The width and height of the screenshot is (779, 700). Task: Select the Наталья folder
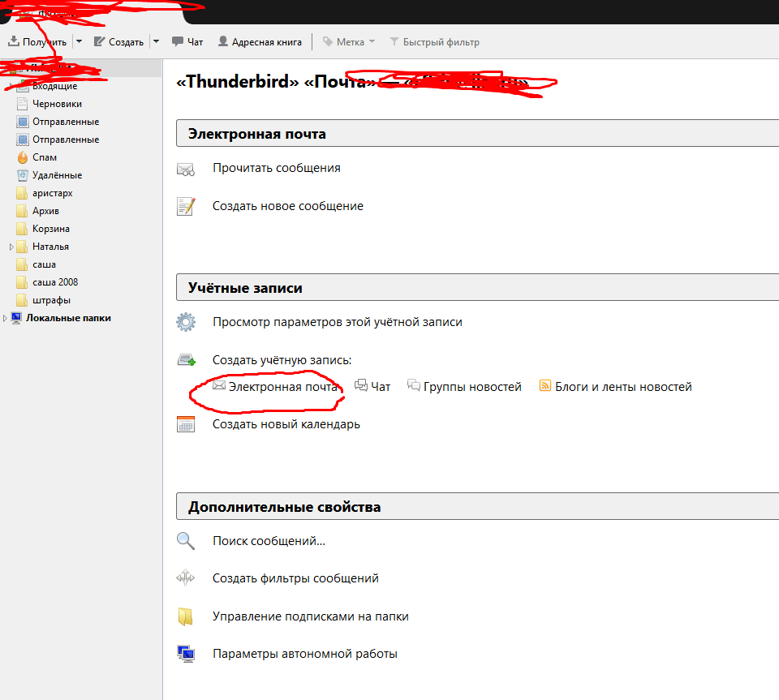[50, 247]
